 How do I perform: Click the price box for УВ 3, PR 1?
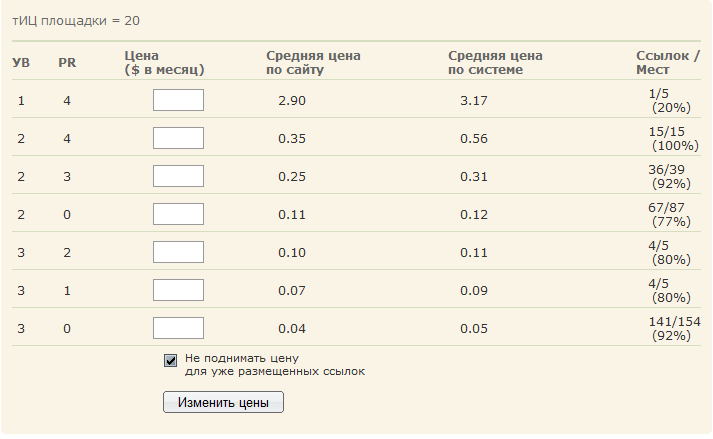pyautogui.click(x=178, y=290)
